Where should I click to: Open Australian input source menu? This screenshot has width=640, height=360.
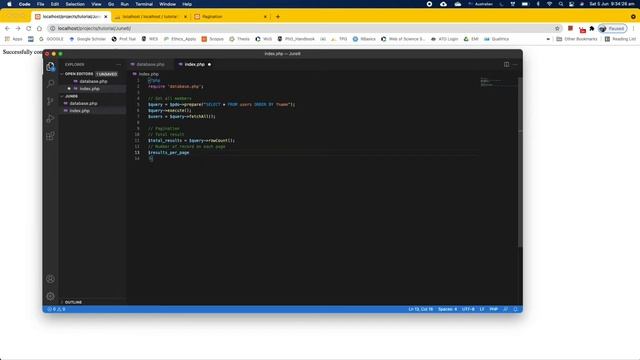[480, 4]
